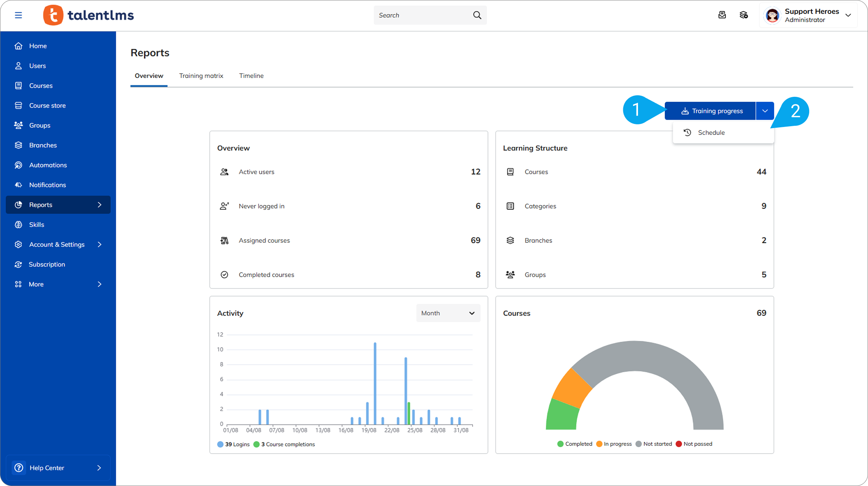868x486 pixels.
Task: Switch to the Training matrix tab
Action: coord(201,76)
